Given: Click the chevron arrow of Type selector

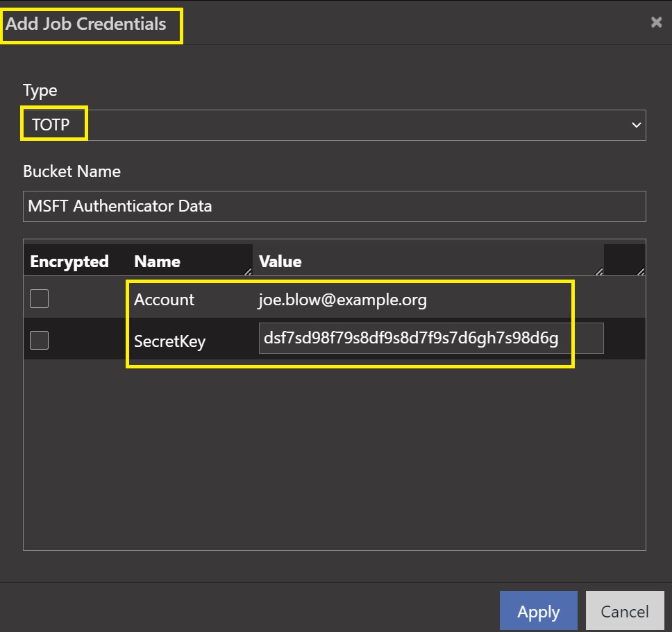Looking at the screenshot, I should click(636, 125).
